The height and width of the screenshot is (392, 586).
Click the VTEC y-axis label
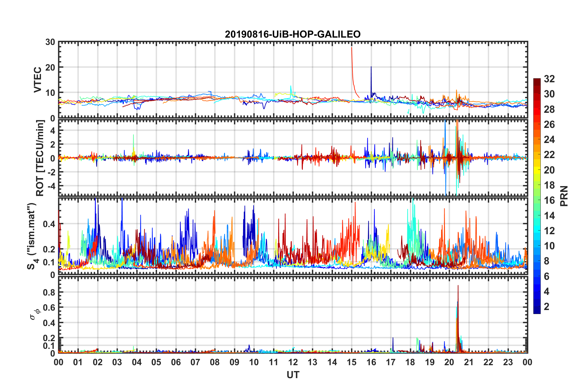(38, 80)
